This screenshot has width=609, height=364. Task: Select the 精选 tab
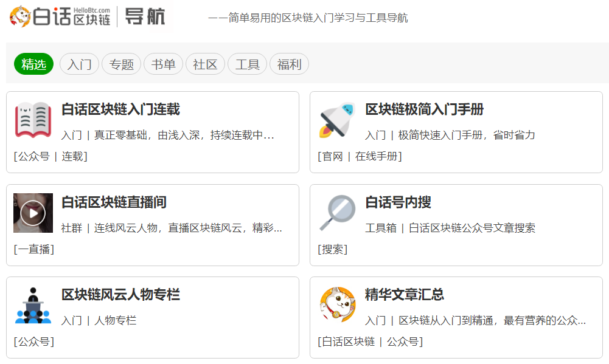coord(34,64)
